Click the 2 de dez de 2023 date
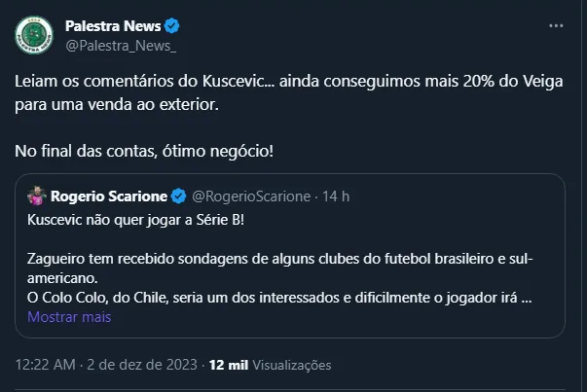This screenshot has width=587, height=392. [144, 365]
